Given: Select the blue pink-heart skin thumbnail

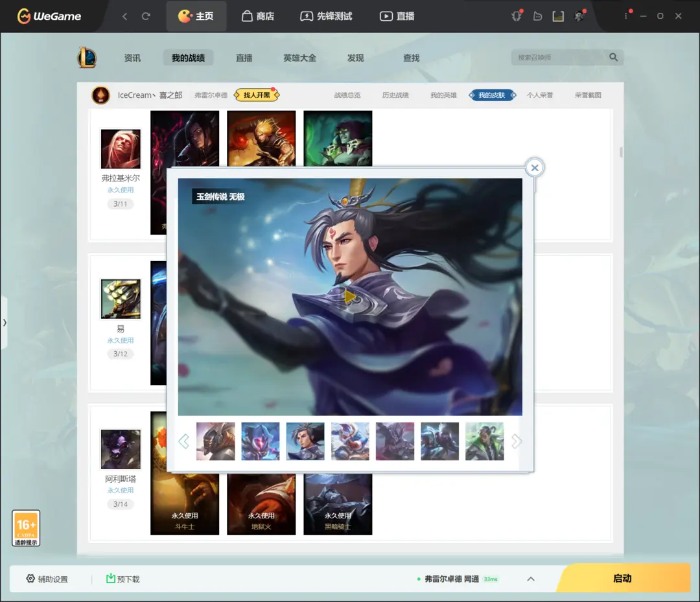Looking at the screenshot, I should tap(261, 441).
